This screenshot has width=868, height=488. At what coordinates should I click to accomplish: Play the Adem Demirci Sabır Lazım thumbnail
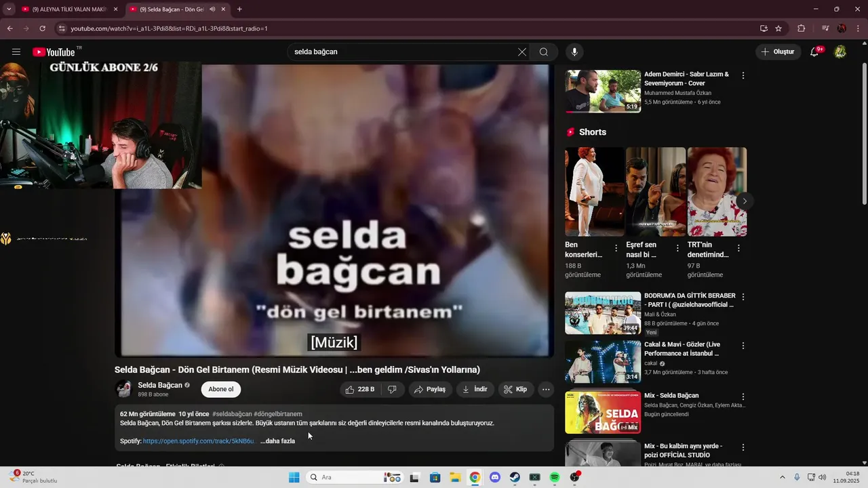603,91
